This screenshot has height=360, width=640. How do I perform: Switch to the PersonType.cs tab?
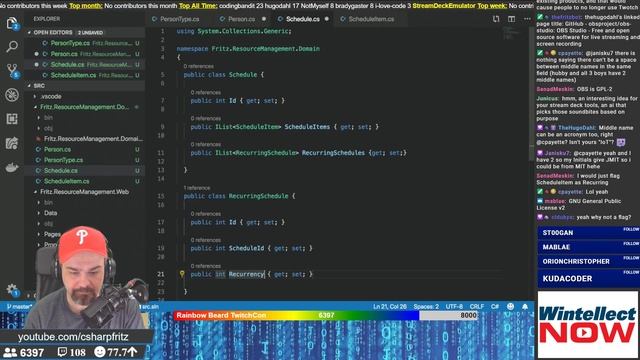(179, 19)
